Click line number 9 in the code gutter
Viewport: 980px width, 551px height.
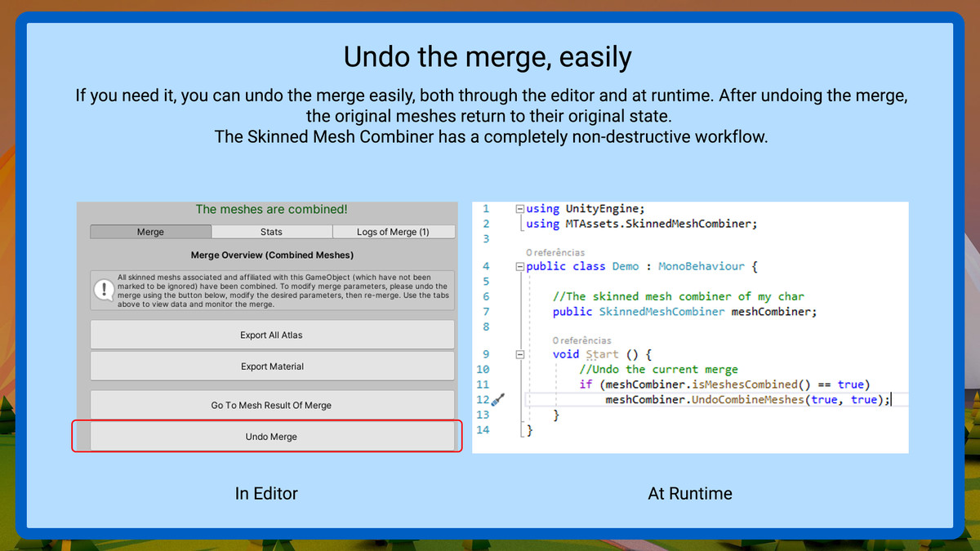tap(486, 355)
